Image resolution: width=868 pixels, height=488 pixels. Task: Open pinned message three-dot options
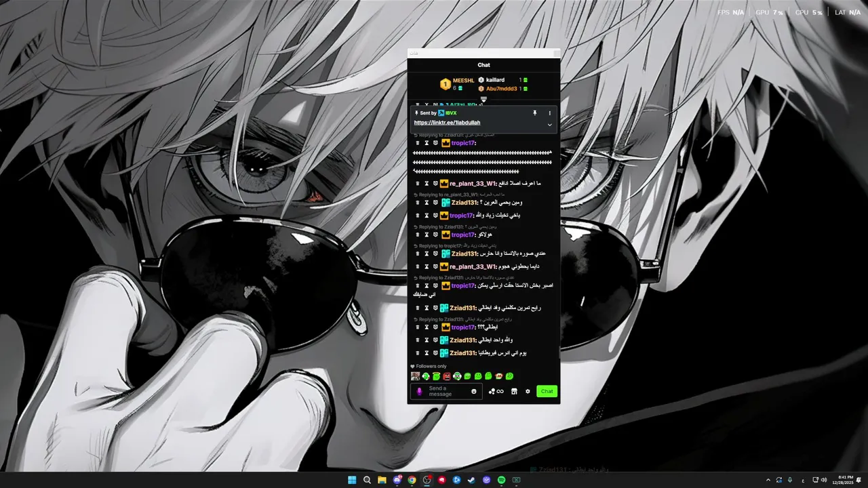coord(550,113)
